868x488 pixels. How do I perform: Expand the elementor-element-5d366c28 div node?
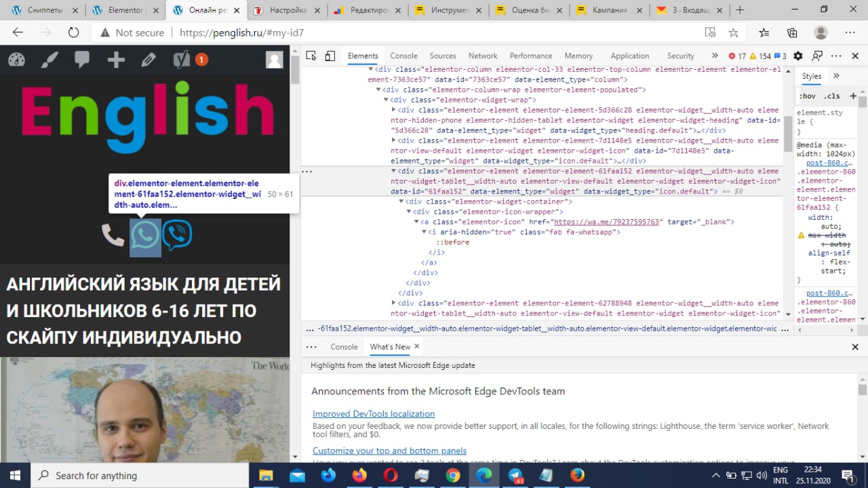click(394, 110)
